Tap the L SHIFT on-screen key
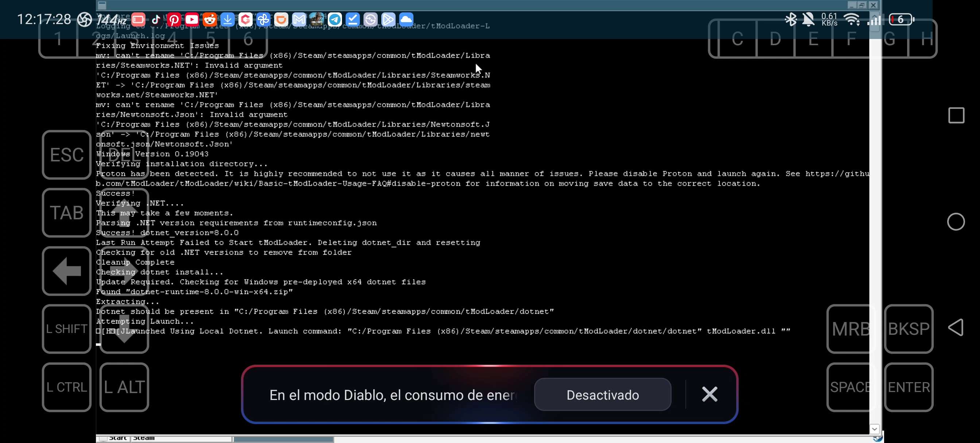Screen dimensions: 980x443 pos(67,329)
